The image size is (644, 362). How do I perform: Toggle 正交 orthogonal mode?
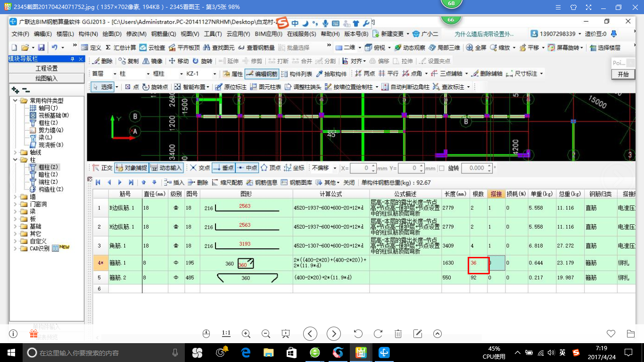click(102, 168)
